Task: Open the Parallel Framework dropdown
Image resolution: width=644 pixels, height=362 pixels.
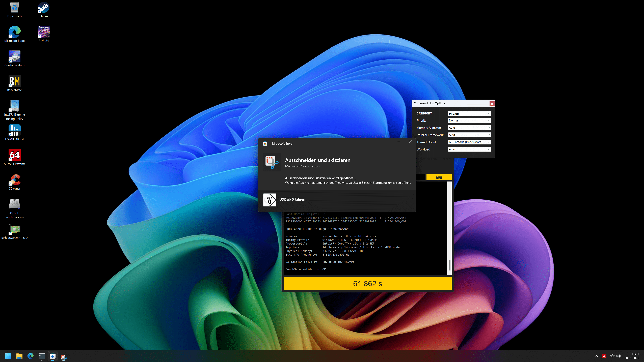Action: (x=469, y=135)
